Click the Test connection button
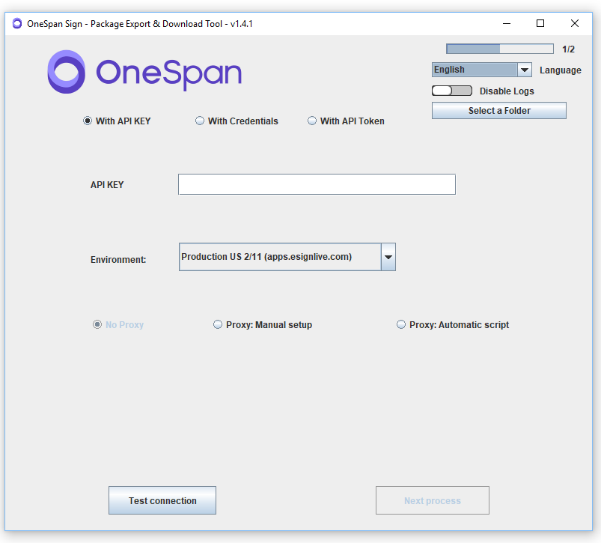 pos(162,500)
